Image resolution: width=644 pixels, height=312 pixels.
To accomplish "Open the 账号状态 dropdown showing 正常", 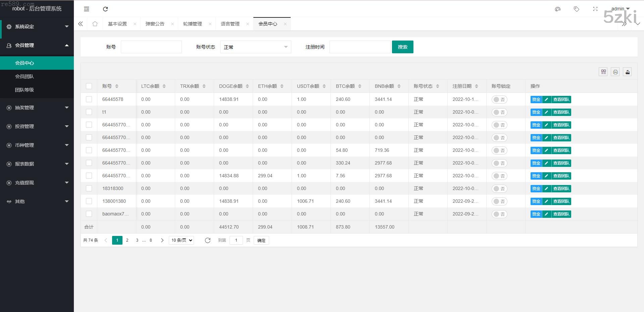I will click(x=255, y=47).
